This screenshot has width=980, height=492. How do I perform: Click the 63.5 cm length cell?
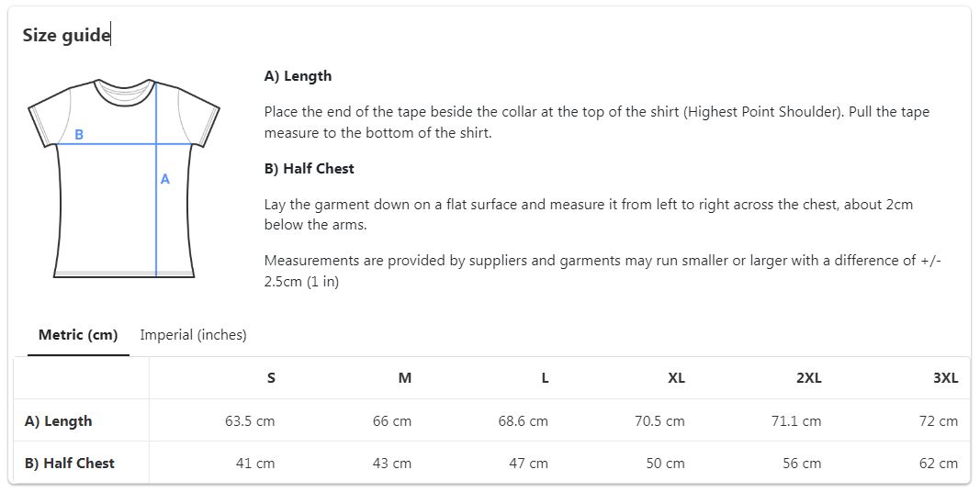tap(250, 420)
